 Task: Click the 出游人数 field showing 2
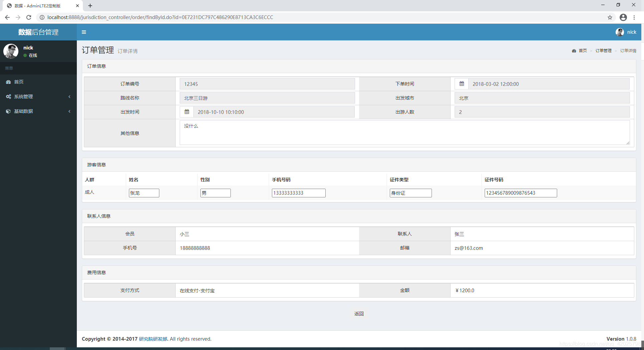[542, 112]
